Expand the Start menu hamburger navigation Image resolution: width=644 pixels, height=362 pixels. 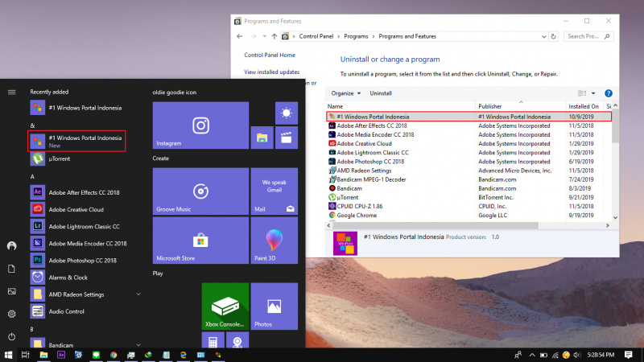pos(11,92)
